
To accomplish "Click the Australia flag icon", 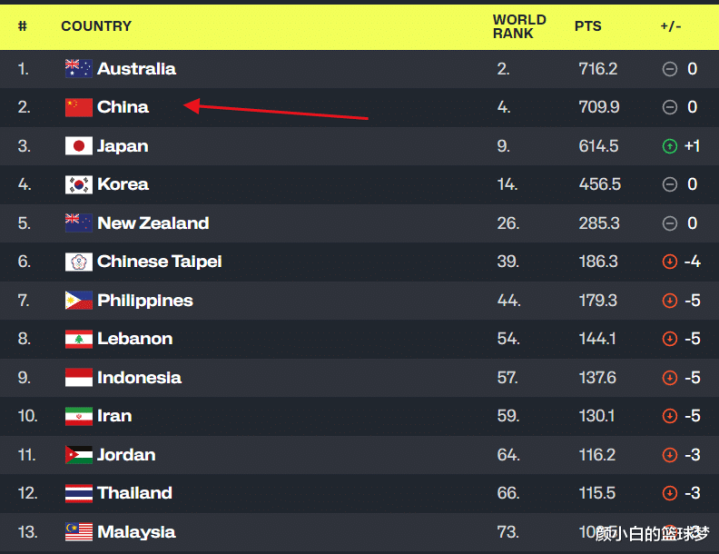I will tap(78, 69).
